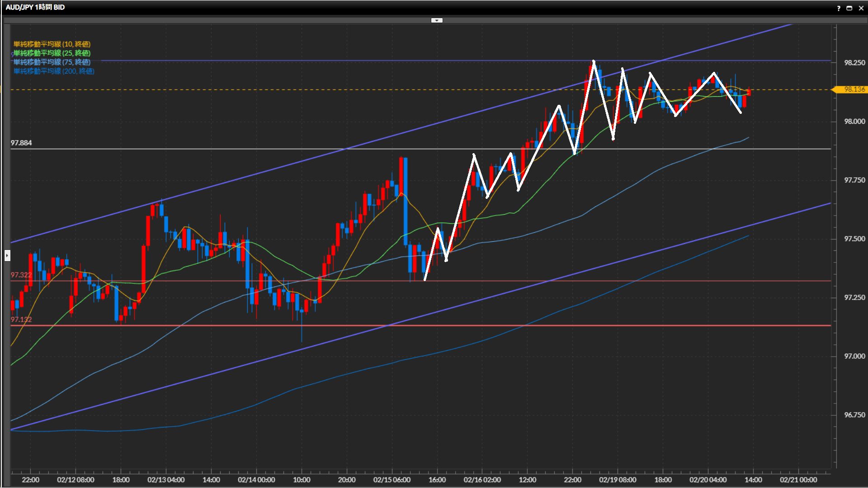Click the 02/21 00:00 time axis label
The height and width of the screenshot is (488, 868).
tap(798, 480)
